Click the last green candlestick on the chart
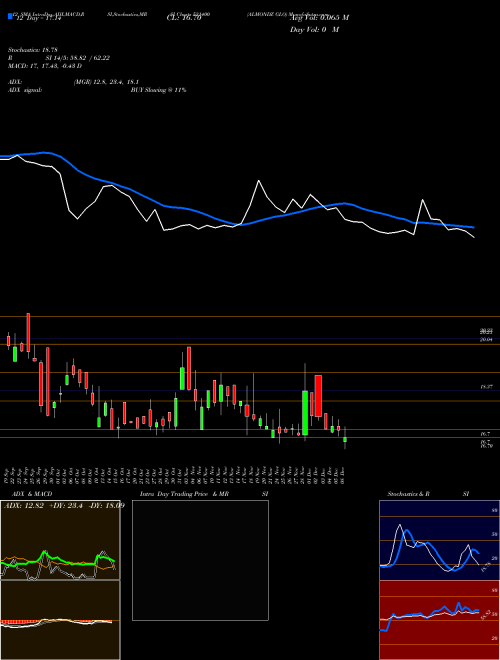Viewport: 500px width, 660px height. point(345,439)
